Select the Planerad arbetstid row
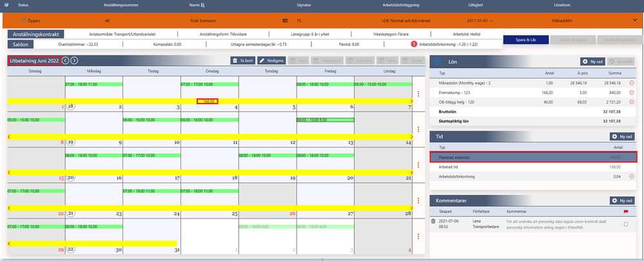644x261 pixels. click(x=533, y=157)
